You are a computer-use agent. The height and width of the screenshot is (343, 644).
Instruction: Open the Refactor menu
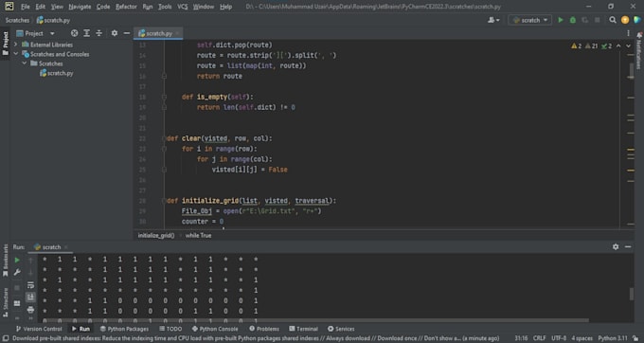pyautogui.click(x=126, y=7)
